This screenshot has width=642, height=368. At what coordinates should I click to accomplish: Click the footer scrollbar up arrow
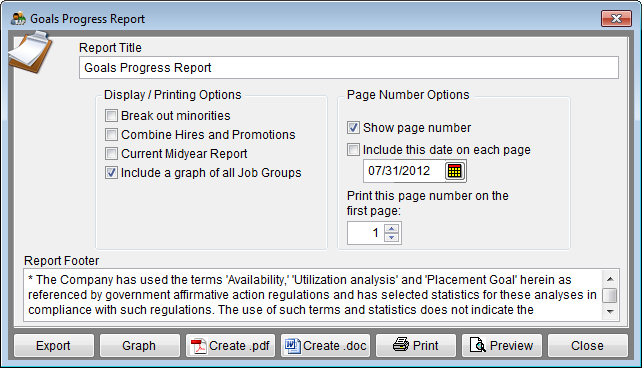(x=610, y=279)
